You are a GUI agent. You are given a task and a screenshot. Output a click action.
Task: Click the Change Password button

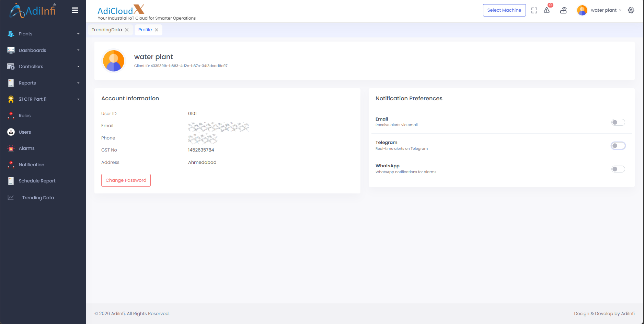tap(126, 180)
